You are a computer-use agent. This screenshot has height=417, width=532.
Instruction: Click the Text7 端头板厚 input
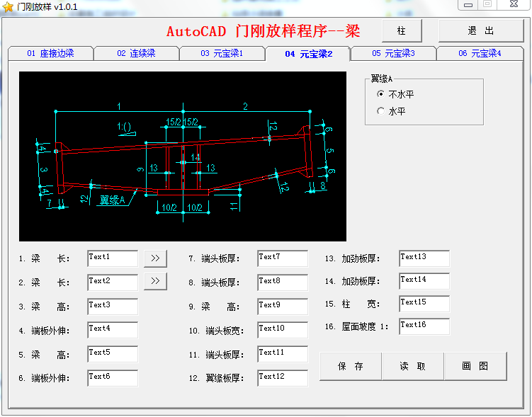coord(283,258)
